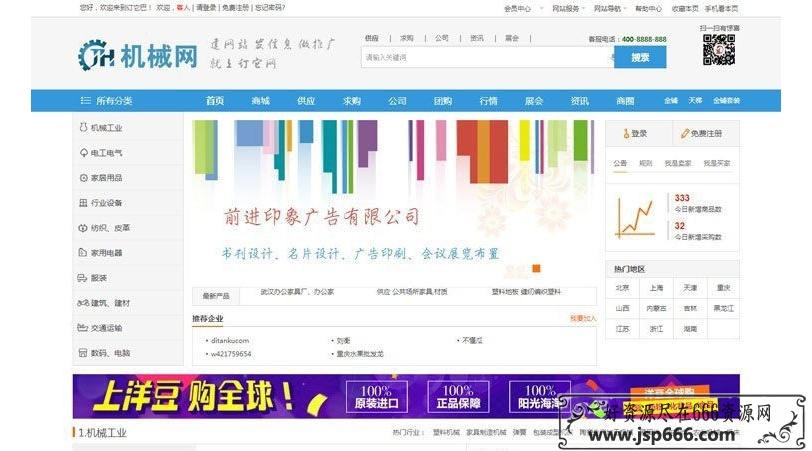Switch to the 规则 tab
The image size is (812, 451).
pos(646,162)
